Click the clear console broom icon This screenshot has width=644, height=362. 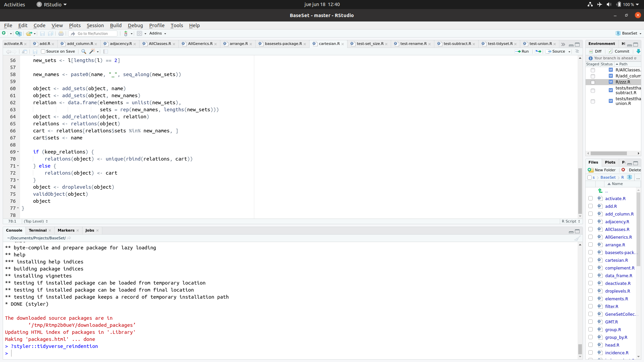tap(577, 238)
